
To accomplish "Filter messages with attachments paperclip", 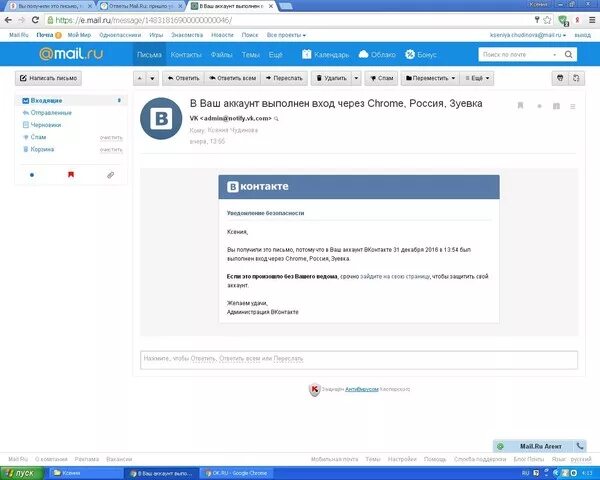I will tap(110, 175).
